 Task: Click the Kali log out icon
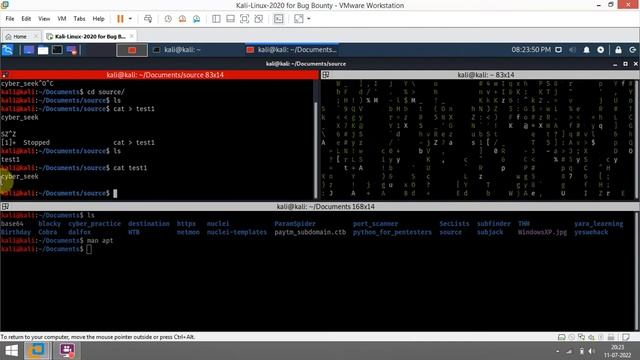[x=633, y=50]
